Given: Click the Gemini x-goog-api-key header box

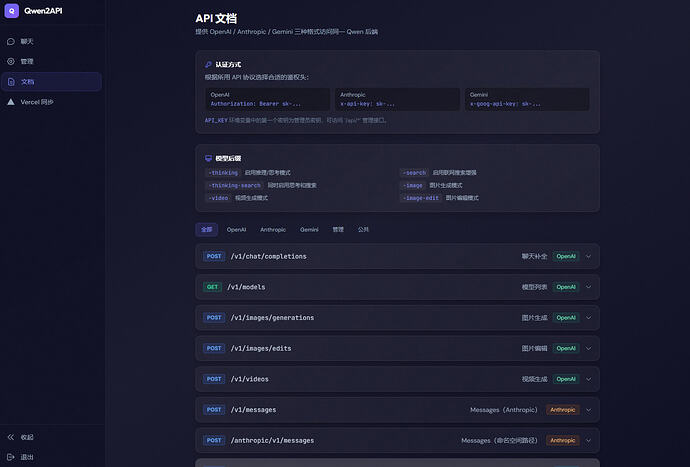Looking at the screenshot, I should pos(527,99).
